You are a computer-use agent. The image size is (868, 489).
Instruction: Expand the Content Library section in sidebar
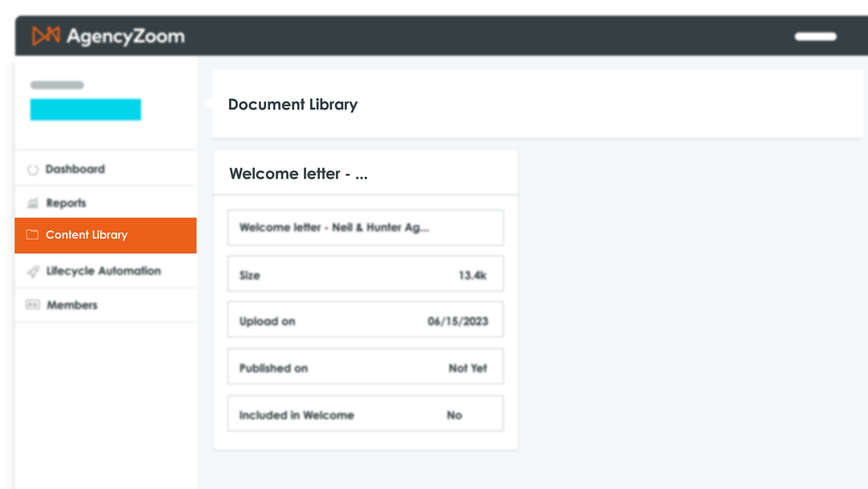click(88, 235)
